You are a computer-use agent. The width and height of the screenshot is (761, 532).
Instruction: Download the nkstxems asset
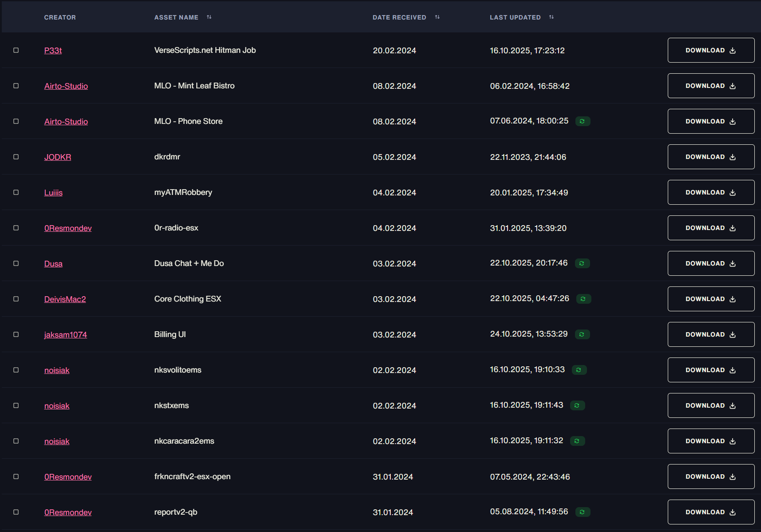(711, 405)
